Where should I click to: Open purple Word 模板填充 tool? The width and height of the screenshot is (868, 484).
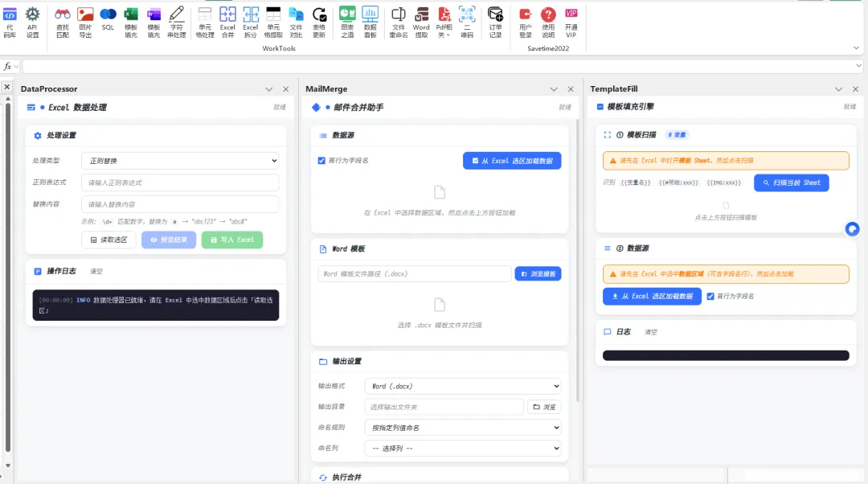154,23
